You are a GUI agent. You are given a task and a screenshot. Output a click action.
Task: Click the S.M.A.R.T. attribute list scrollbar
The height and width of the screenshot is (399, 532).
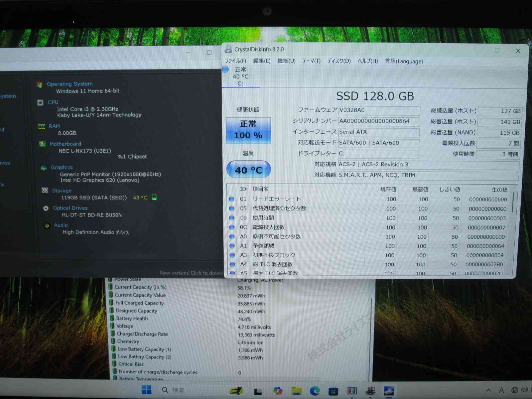pyautogui.click(x=513, y=203)
